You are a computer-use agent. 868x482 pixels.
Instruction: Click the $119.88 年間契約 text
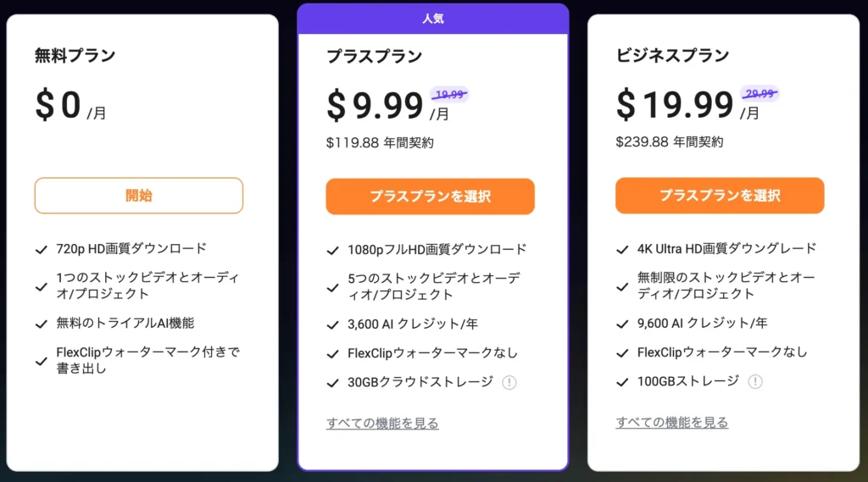tap(380, 142)
